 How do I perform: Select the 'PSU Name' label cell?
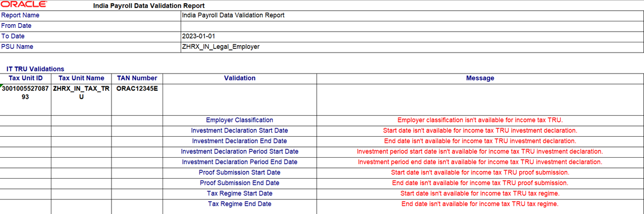91,47
